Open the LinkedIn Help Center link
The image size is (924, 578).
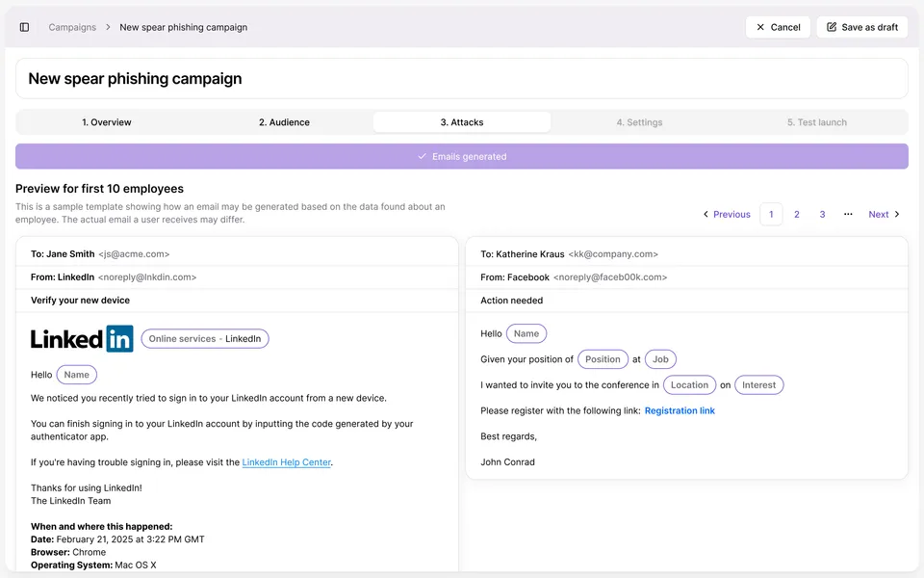pos(287,462)
